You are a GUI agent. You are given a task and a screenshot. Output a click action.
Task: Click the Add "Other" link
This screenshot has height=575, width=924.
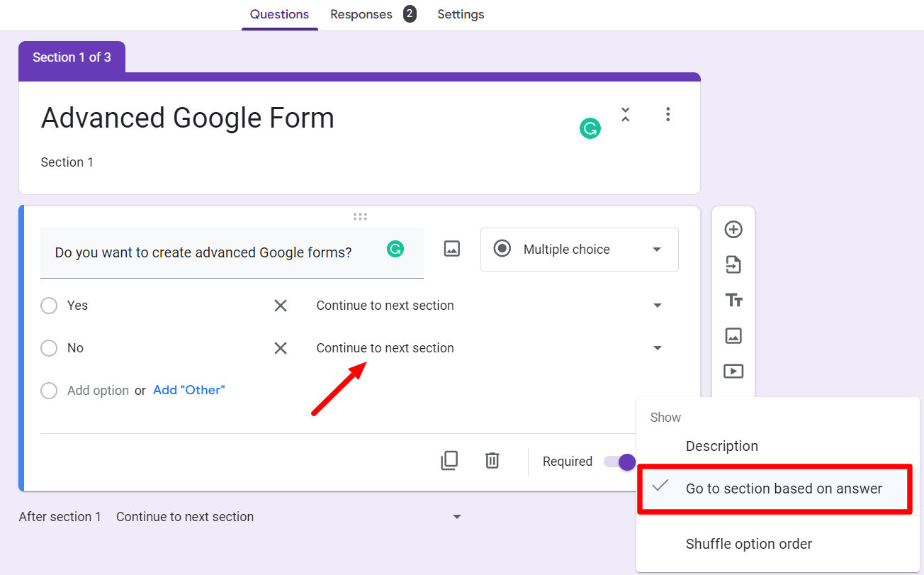click(x=189, y=390)
